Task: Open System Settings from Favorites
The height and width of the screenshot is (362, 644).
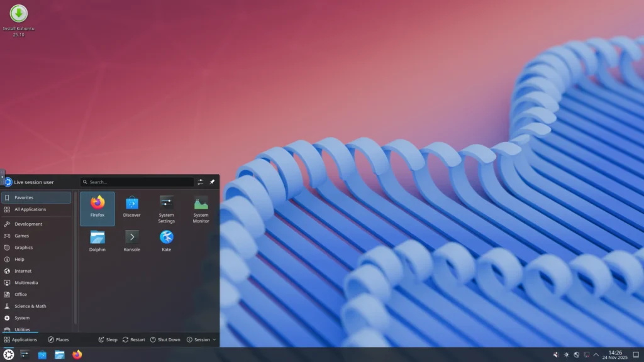Action: point(166,208)
